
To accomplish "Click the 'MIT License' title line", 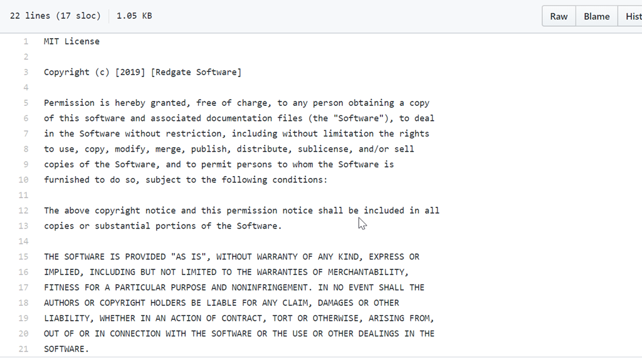I will 71,41.
